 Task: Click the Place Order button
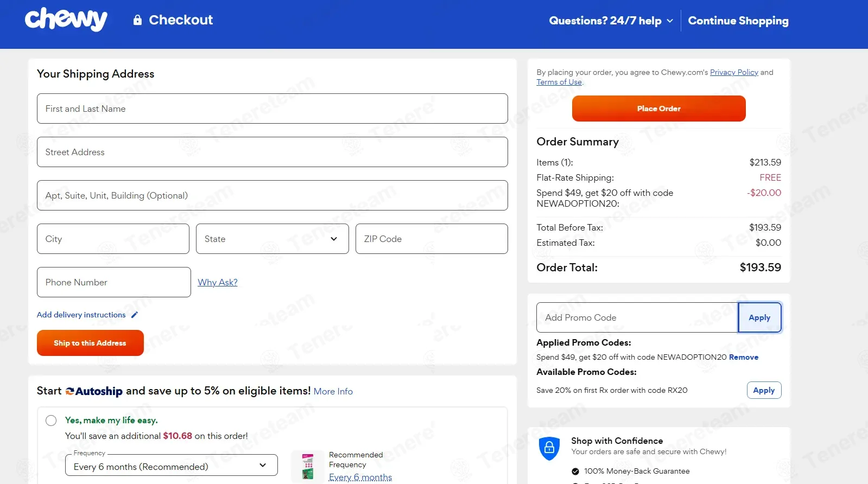(659, 109)
